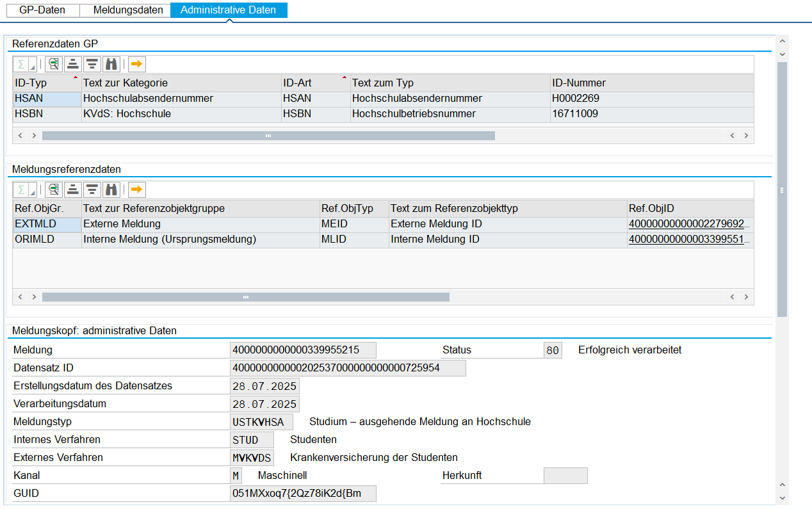Click the Meldung number field
This screenshot has width=812, height=509.
(x=303, y=350)
